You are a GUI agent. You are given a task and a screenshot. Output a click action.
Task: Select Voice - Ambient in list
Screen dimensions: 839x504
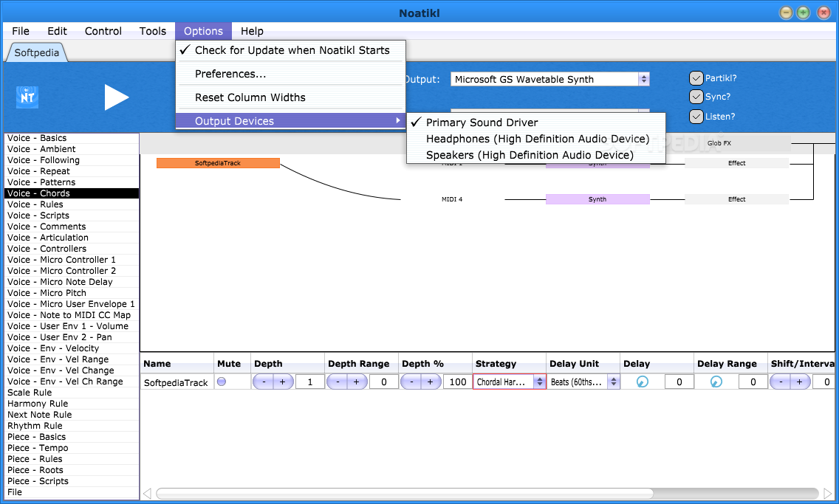[x=72, y=149]
